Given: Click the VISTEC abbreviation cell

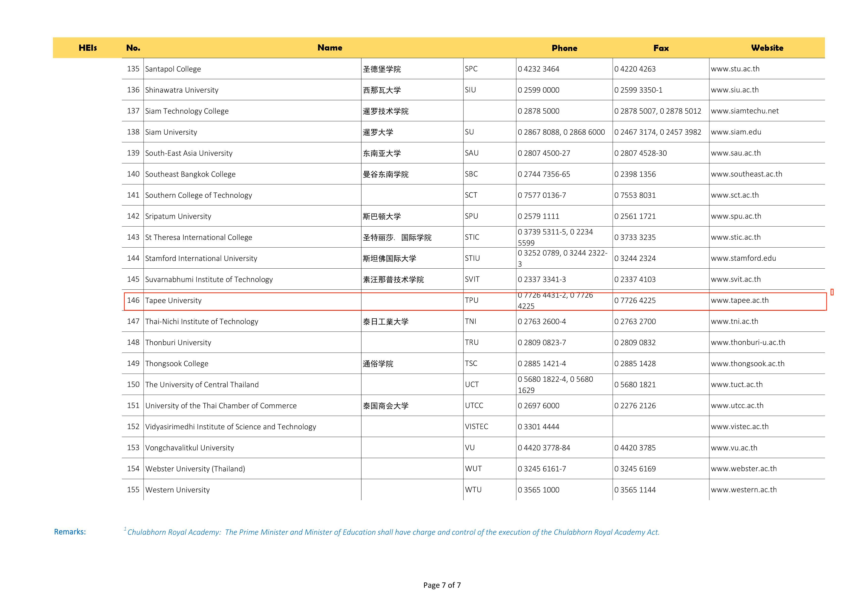Looking at the screenshot, I should pyautogui.click(x=490, y=427).
